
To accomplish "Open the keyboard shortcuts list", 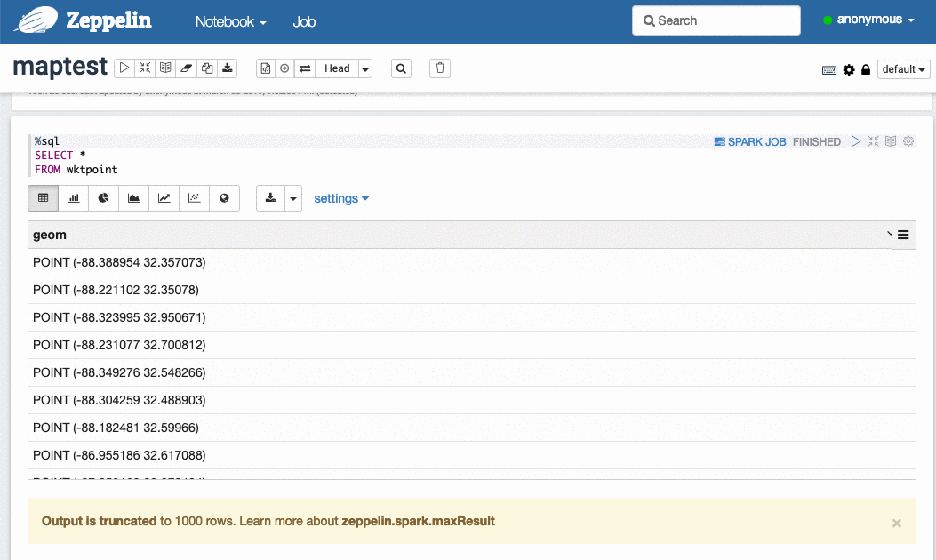I will [829, 69].
